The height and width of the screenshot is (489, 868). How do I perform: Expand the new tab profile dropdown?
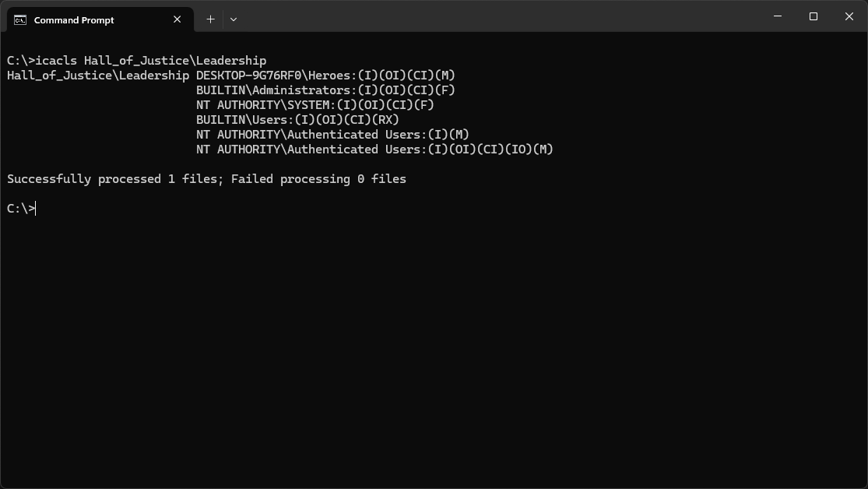234,19
